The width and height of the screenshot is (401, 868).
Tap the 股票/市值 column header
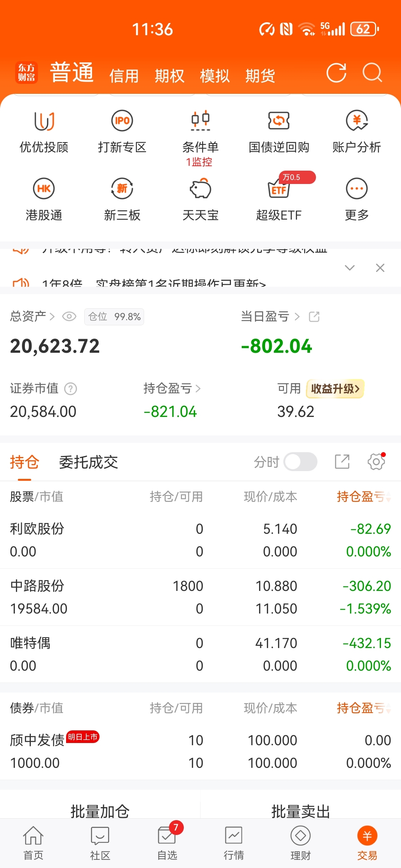click(x=36, y=496)
